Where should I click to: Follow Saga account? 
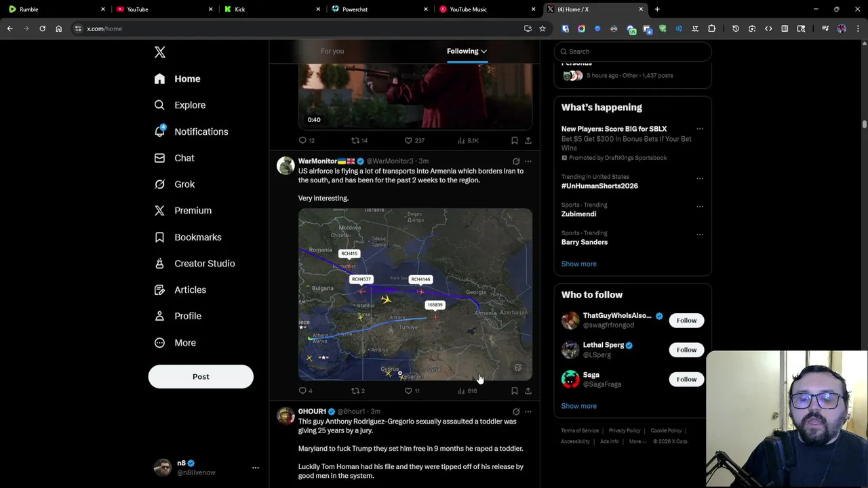click(x=686, y=380)
